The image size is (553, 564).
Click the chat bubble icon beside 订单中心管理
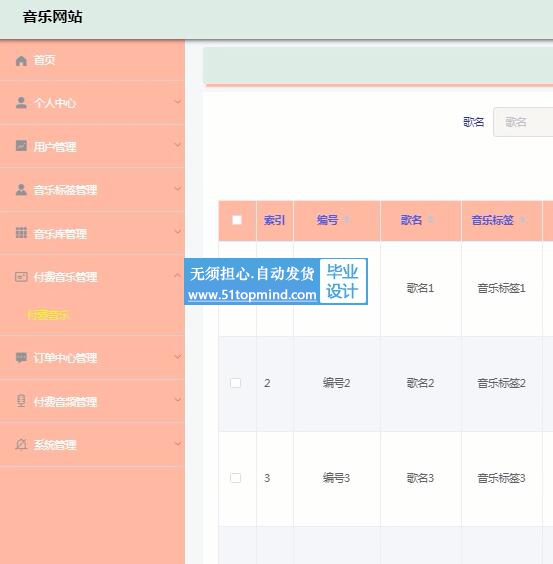point(21,358)
